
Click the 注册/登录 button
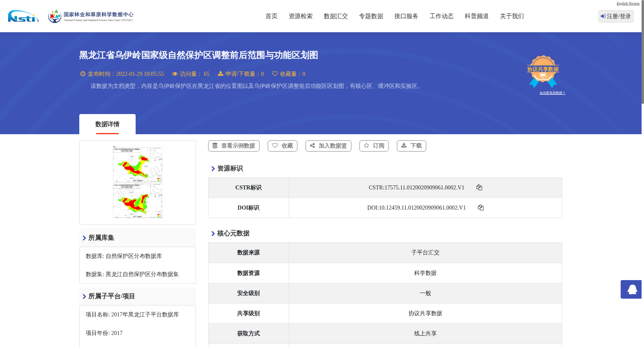coord(616,16)
